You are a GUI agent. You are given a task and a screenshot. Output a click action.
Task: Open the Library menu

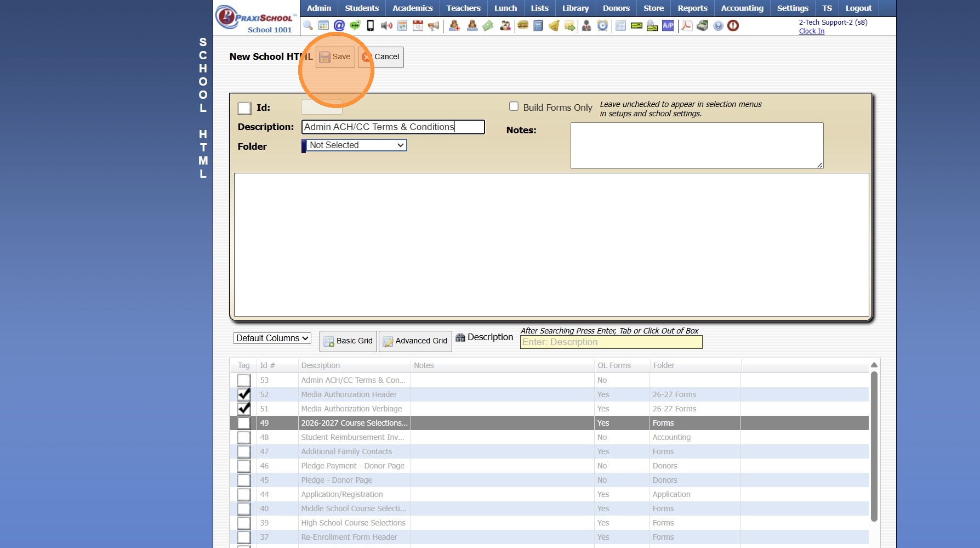tap(576, 8)
